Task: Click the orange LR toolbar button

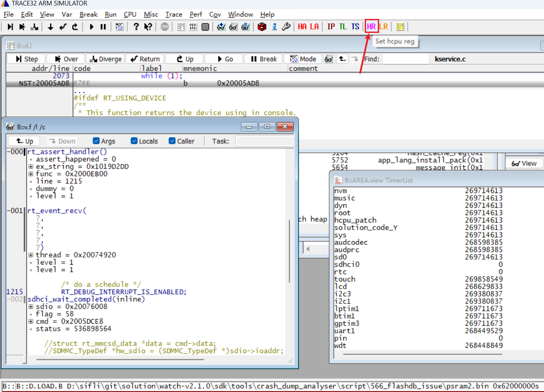Action: coord(383,27)
